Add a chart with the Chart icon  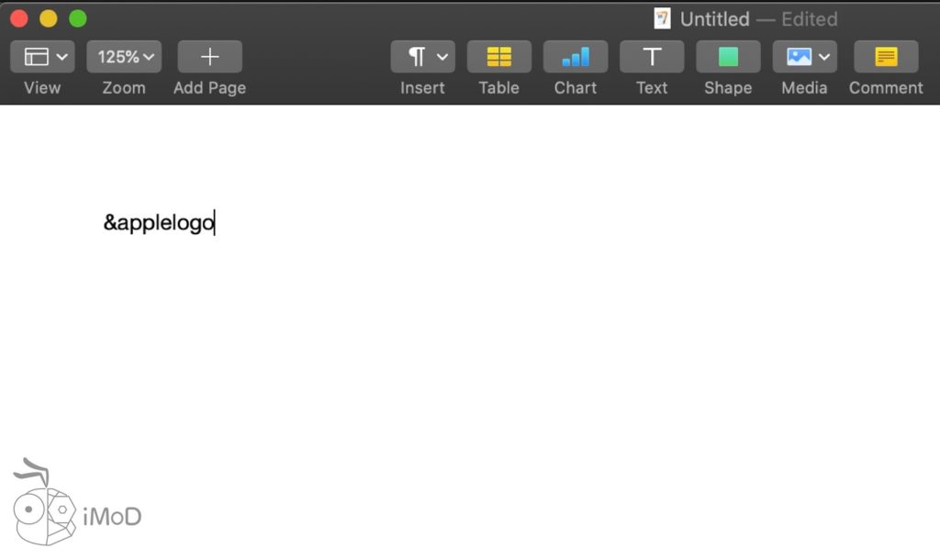pyautogui.click(x=576, y=57)
